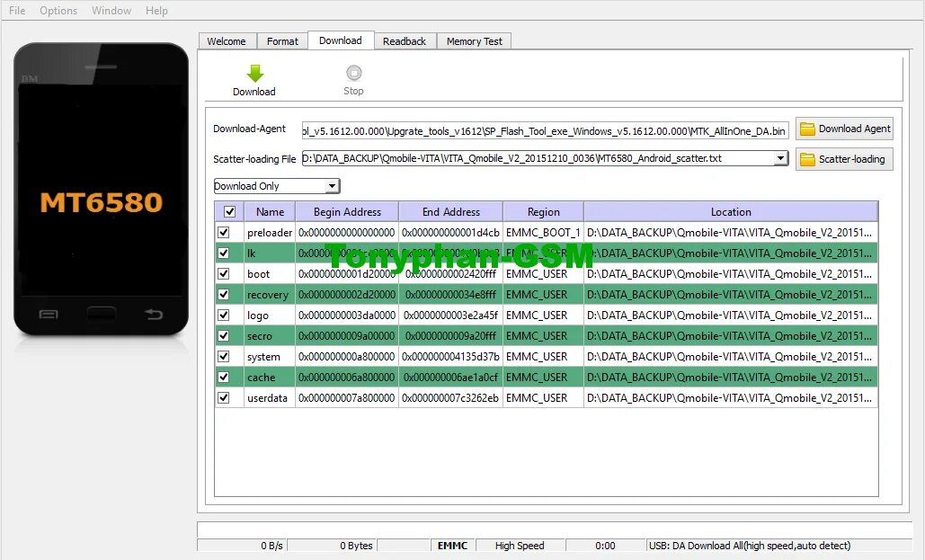Image resolution: width=925 pixels, height=560 pixels.
Task: Click the End Address column header
Action: (451, 212)
